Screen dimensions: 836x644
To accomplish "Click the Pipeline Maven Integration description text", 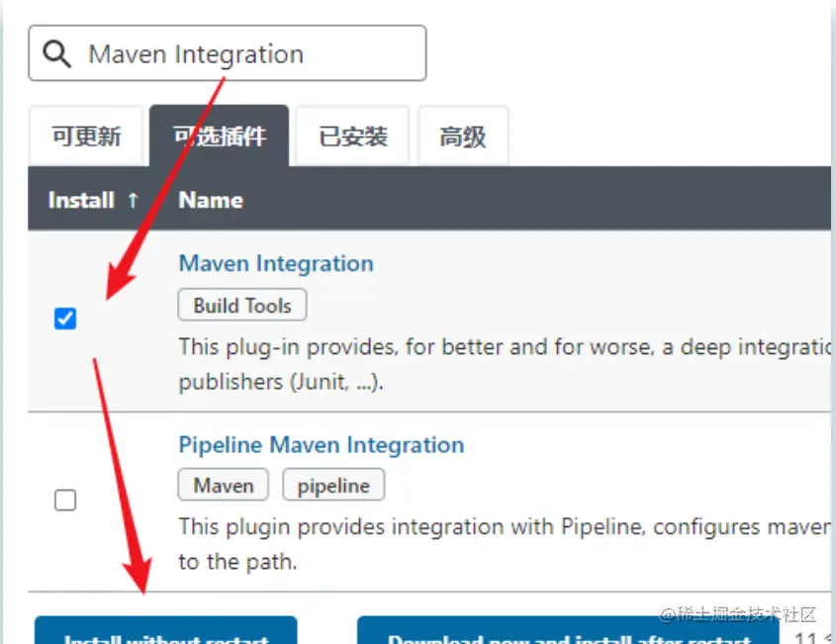I will click(x=505, y=544).
